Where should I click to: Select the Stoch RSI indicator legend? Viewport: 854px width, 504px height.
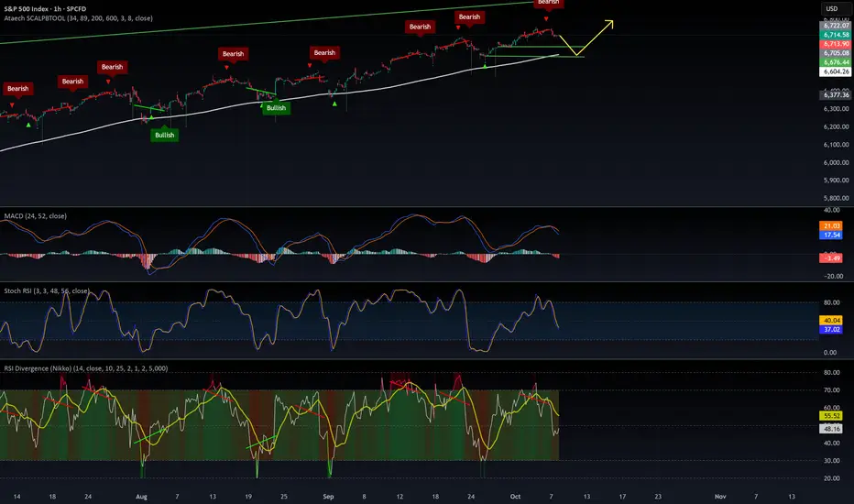tap(47, 291)
